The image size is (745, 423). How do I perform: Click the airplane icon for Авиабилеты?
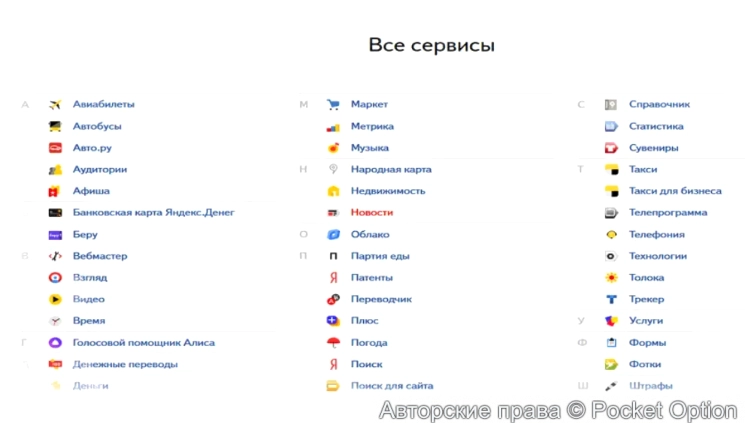point(55,104)
